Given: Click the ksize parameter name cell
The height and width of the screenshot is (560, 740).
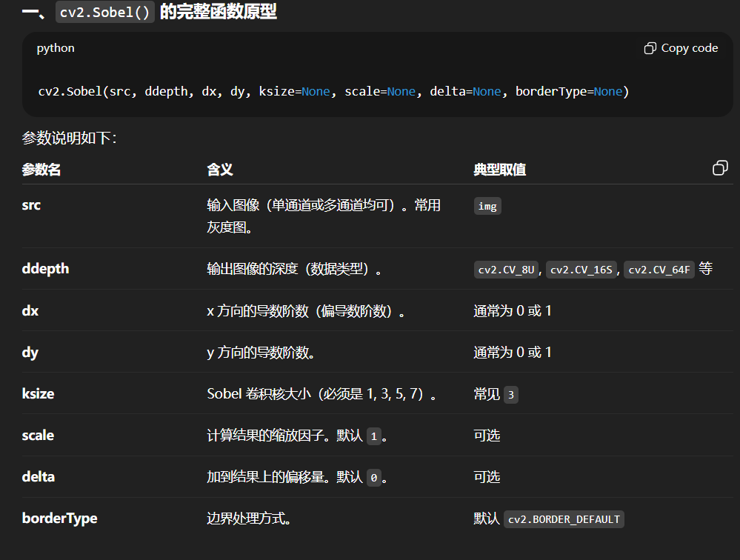Looking at the screenshot, I should point(38,393).
